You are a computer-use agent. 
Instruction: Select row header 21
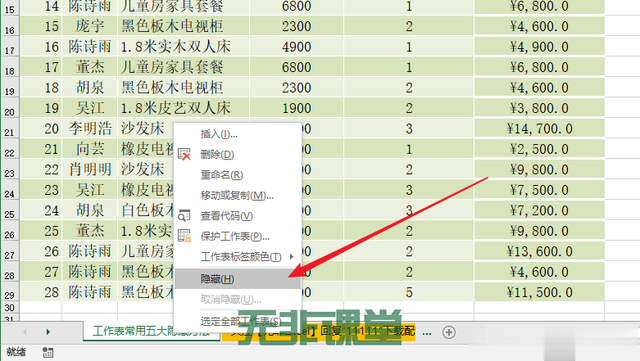point(9,131)
